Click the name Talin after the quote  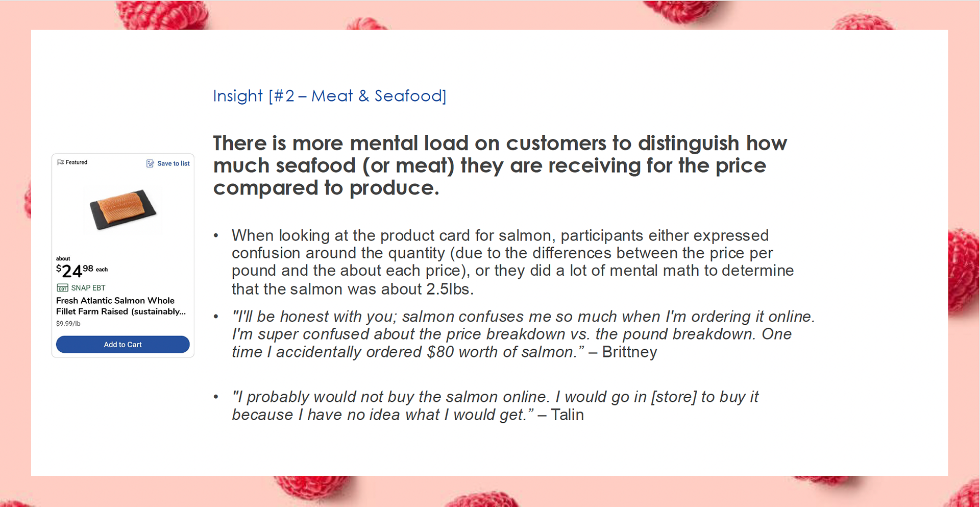(x=567, y=415)
